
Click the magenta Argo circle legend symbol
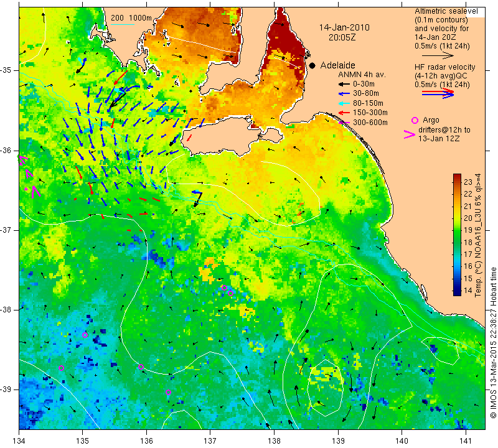[415, 120]
